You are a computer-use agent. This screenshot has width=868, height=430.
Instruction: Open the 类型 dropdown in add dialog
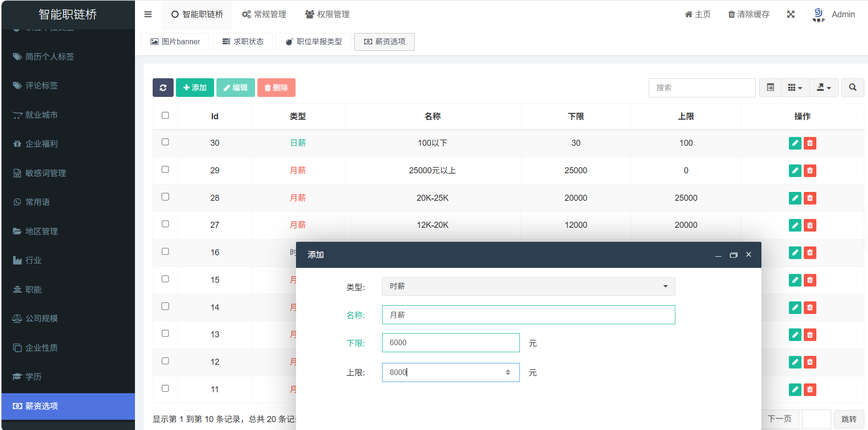[528, 287]
